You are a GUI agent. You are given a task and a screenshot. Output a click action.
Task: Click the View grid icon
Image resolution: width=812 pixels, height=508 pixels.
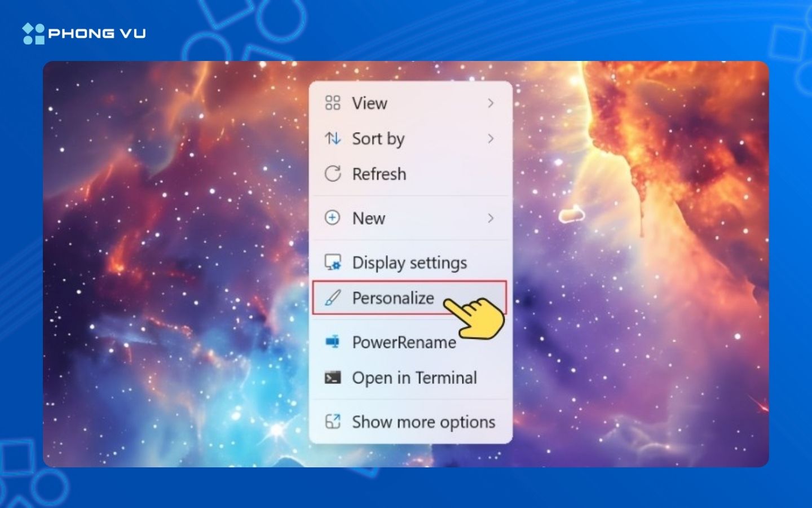(x=333, y=103)
